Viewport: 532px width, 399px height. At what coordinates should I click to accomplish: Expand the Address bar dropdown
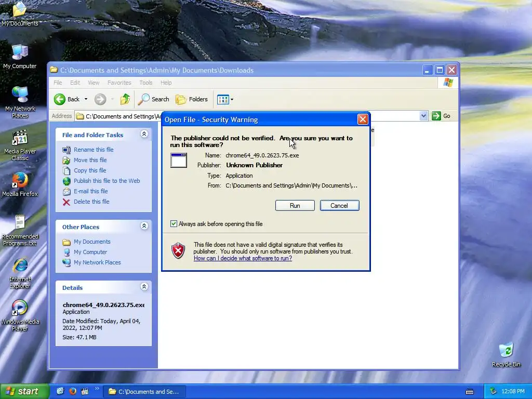[x=423, y=116]
